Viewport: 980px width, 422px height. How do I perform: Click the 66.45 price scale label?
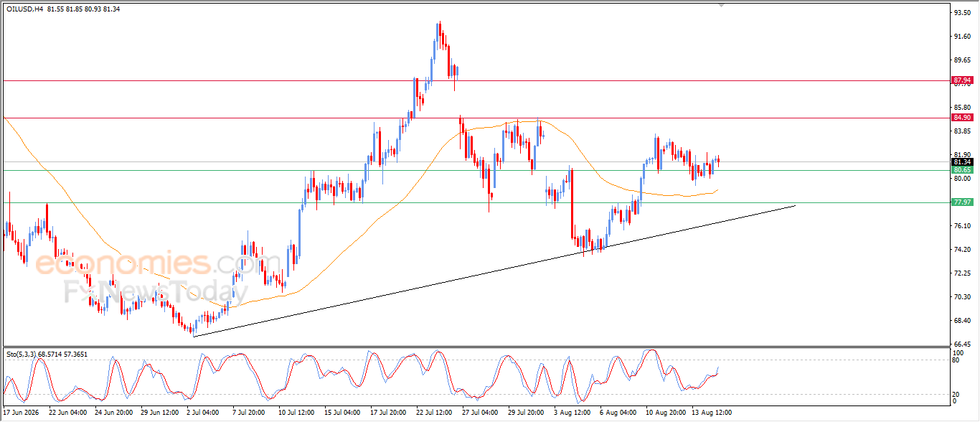coord(962,344)
